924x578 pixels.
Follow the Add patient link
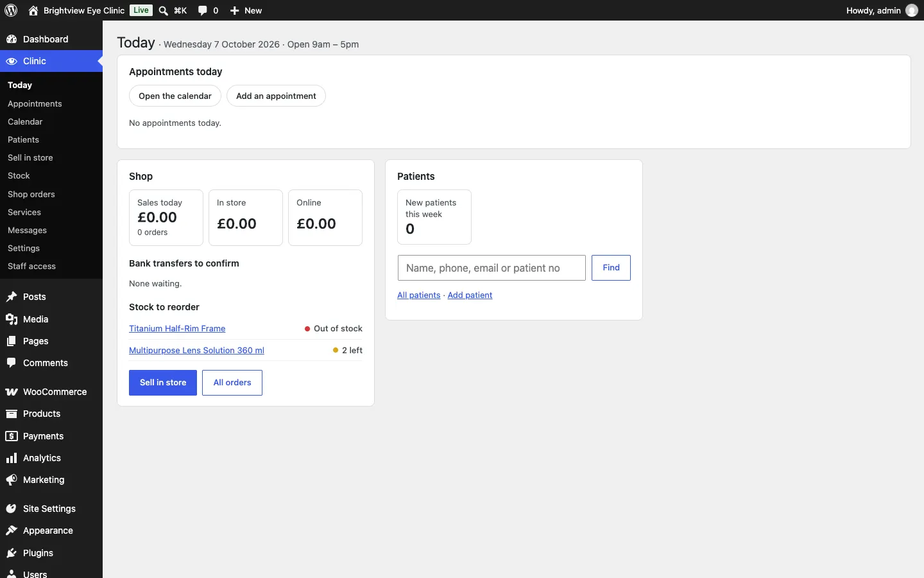pos(470,295)
